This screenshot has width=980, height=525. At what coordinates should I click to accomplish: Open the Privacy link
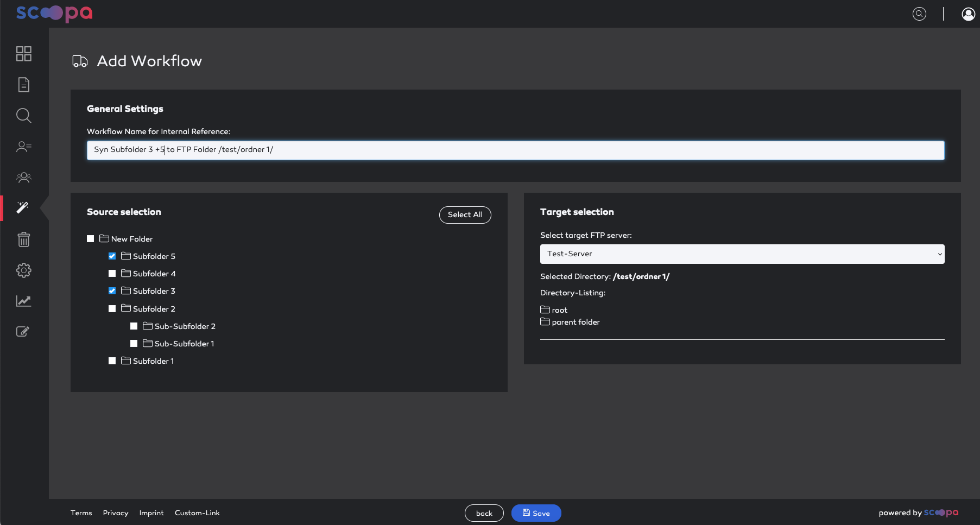tap(116, 513)
